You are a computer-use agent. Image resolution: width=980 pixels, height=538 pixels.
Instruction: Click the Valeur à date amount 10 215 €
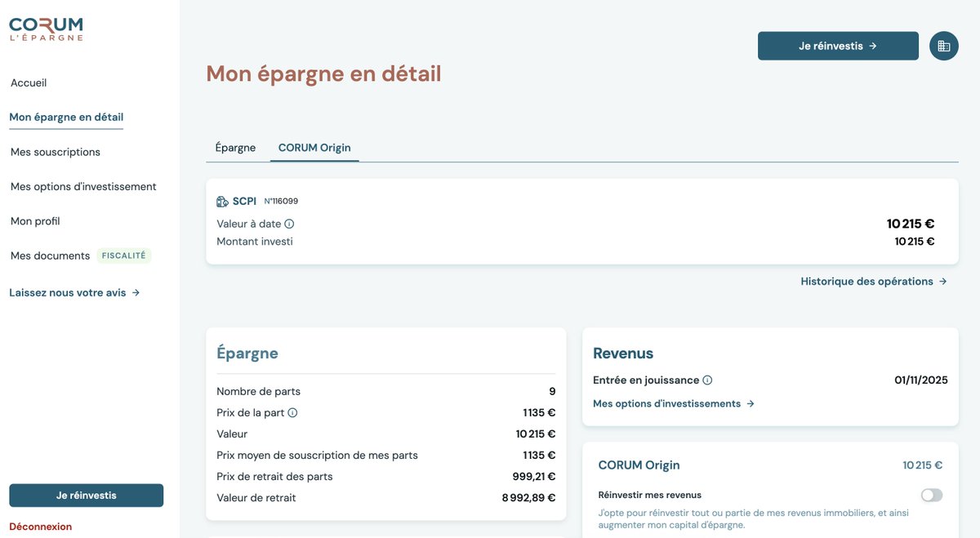[x=911, y=224]
